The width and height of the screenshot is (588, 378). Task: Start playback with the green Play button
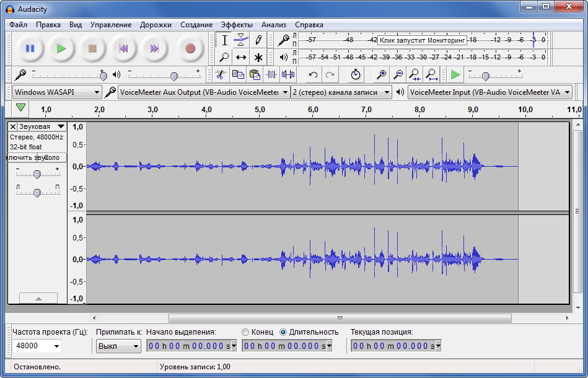(x=61, y=48)
